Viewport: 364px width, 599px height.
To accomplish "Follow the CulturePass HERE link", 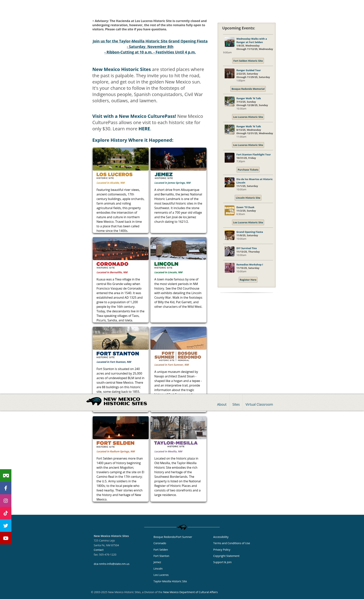I will click(x=144, y=129).
